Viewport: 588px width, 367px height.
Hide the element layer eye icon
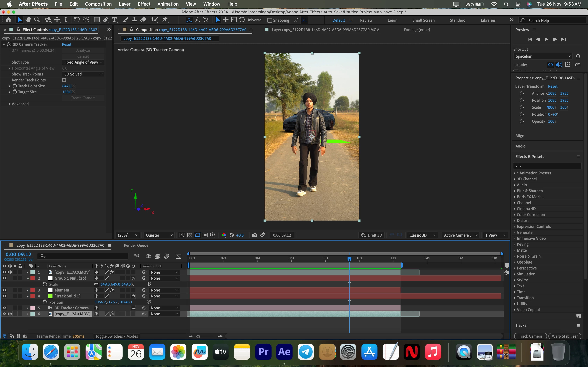tap(4, 290)
